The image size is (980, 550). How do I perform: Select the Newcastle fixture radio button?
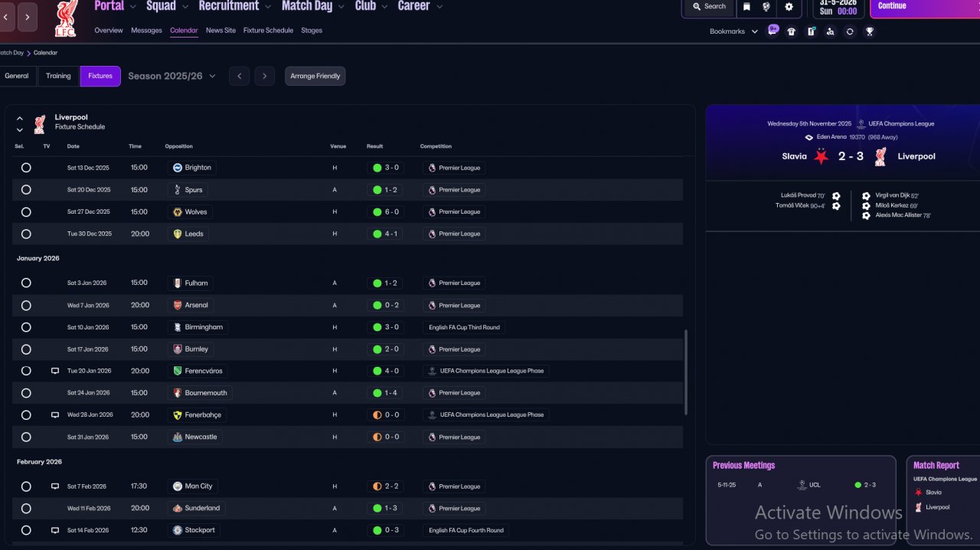[x=26, y=437]
